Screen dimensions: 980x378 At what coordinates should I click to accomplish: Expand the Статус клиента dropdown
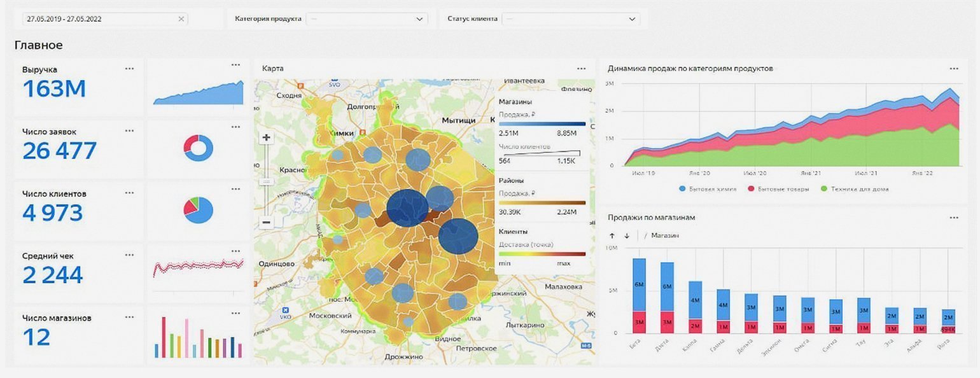click(x=570, y=19)
